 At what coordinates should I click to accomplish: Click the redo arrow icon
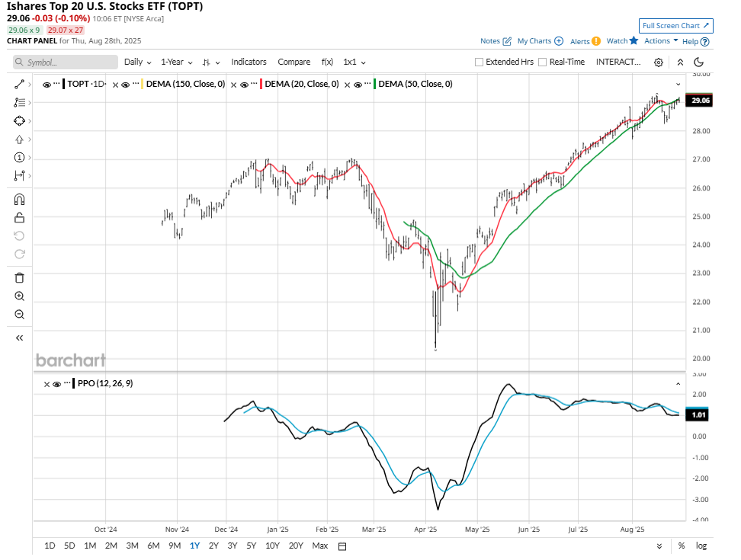[19, 254]
